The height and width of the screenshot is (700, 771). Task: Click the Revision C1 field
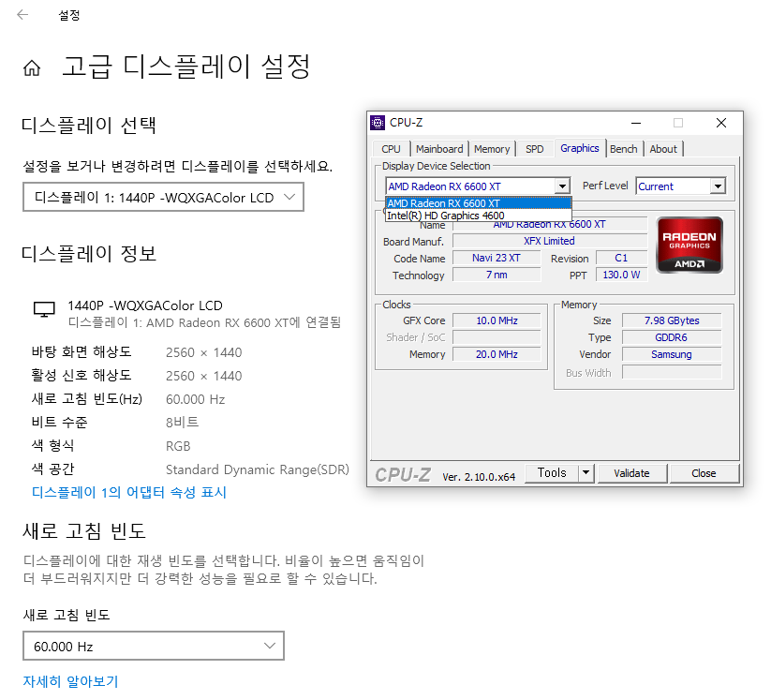pyautogui.click(x=621, y=258)
